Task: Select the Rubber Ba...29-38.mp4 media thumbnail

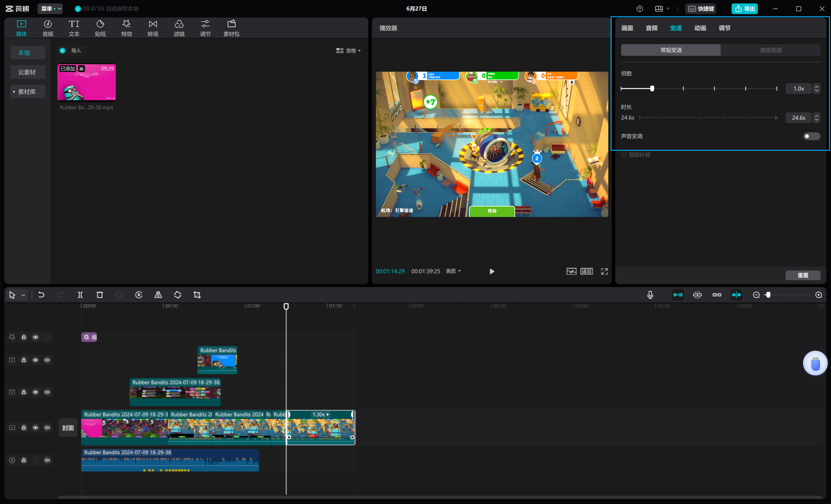Action: click(x=87, y=82)
